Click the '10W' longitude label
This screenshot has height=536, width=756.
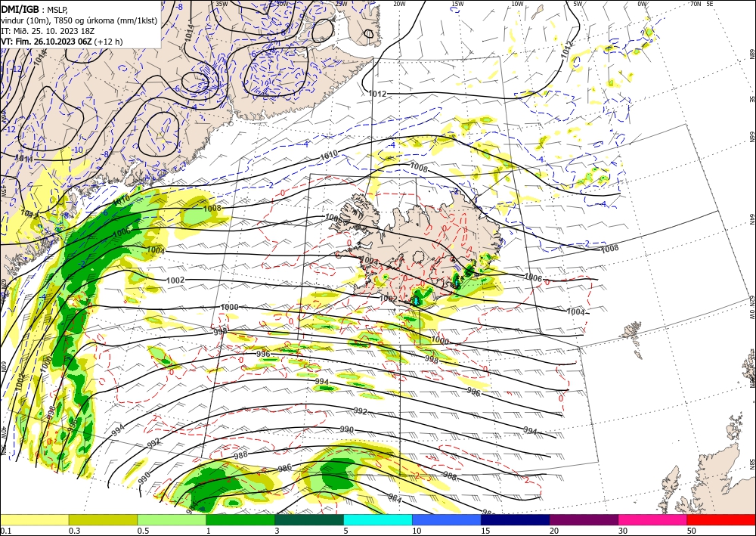517,4
